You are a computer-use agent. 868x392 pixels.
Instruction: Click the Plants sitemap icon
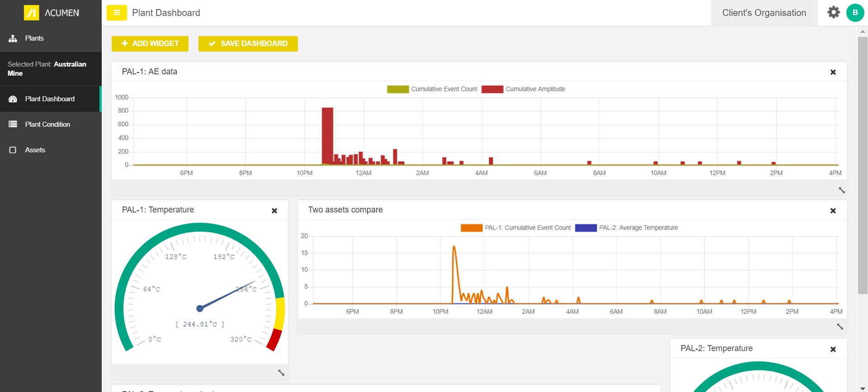click(13, 38)
